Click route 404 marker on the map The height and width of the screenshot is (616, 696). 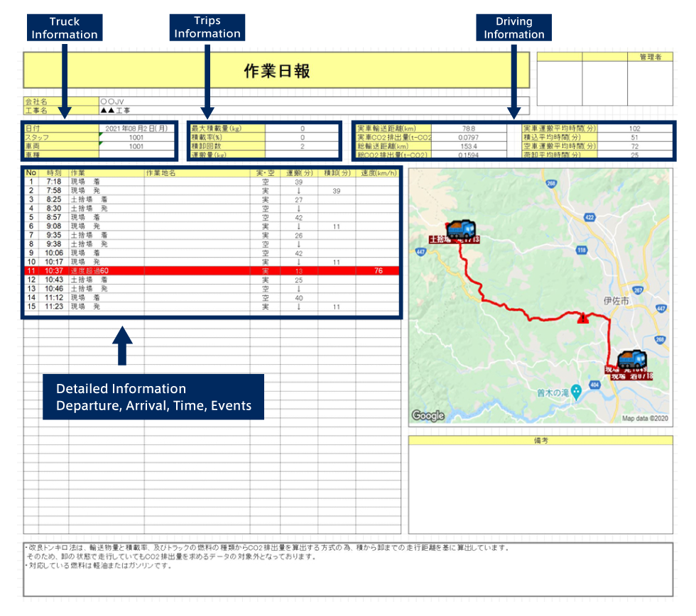[x=594, y=383]
